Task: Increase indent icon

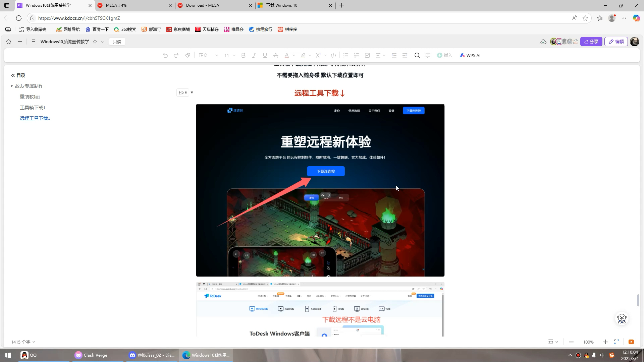Action: [405, 55]
